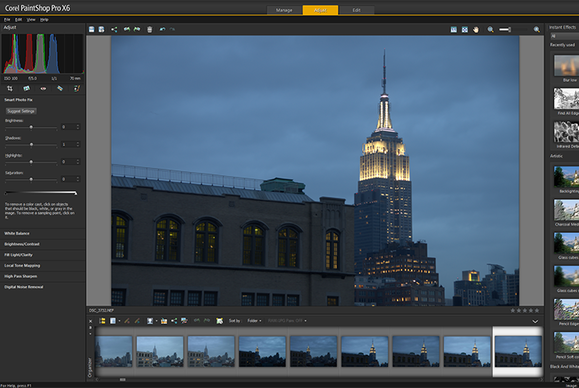Click the Organizer rotate right icon
Image resolution: width=579 pixels, height=388 pixels.
click(x=207, y=321)
